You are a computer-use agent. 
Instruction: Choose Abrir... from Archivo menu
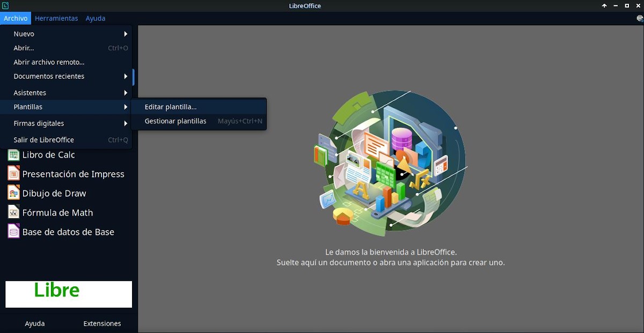pos(66,48)
